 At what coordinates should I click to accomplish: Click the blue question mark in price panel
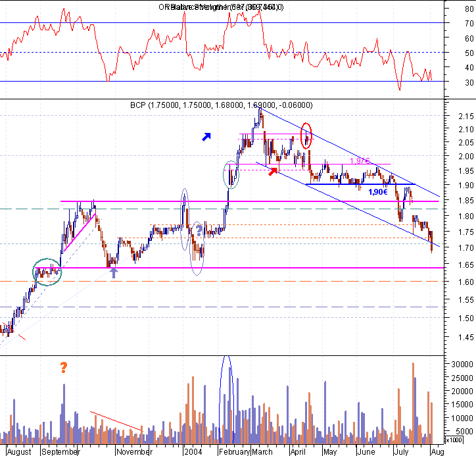tap(199, 231)
